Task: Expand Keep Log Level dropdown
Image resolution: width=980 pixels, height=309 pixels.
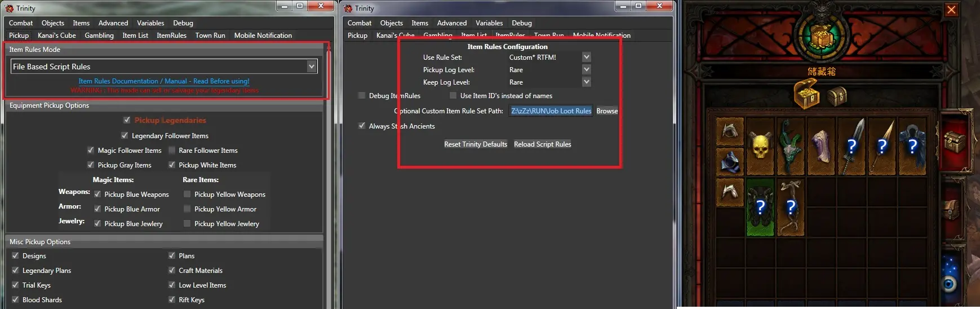Action: pos(587,82)
